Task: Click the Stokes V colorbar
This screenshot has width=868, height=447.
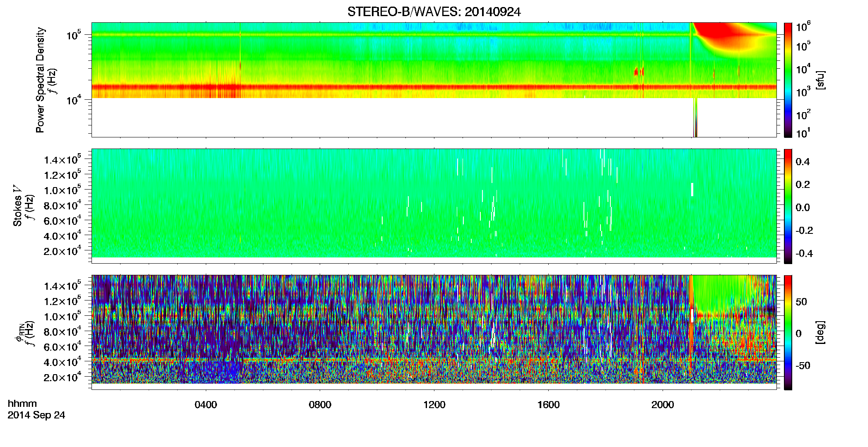Action: coord(788,206)
